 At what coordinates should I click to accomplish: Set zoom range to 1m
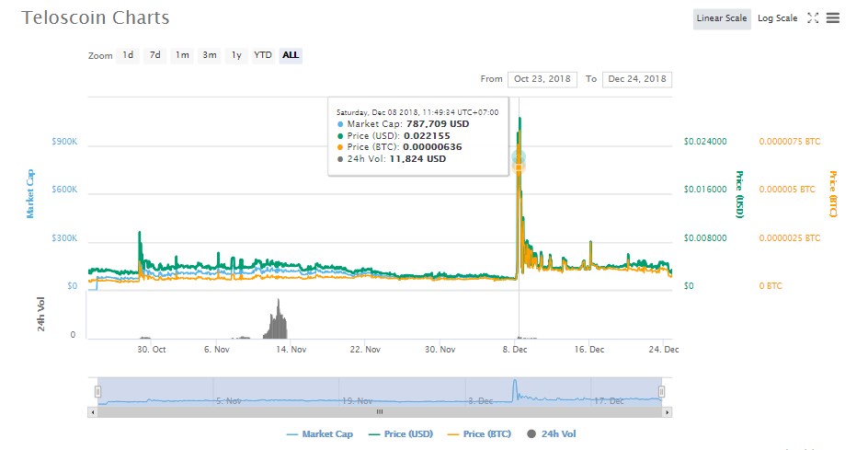coord(182,55)
